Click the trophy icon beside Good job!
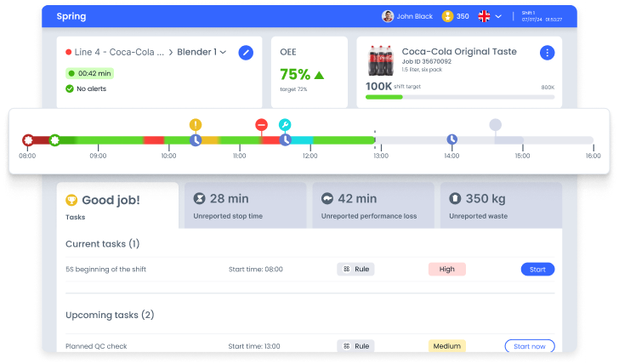 71,200
